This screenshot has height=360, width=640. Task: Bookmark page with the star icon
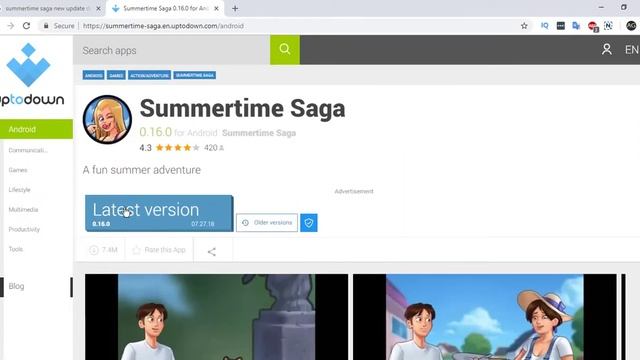[524, 26]
